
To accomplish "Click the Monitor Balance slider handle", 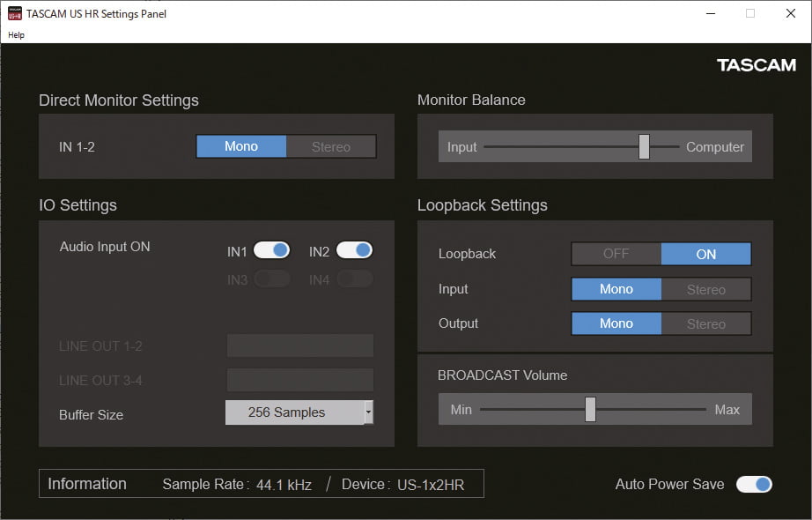I will pyautogui.click(x=644, y=146).
